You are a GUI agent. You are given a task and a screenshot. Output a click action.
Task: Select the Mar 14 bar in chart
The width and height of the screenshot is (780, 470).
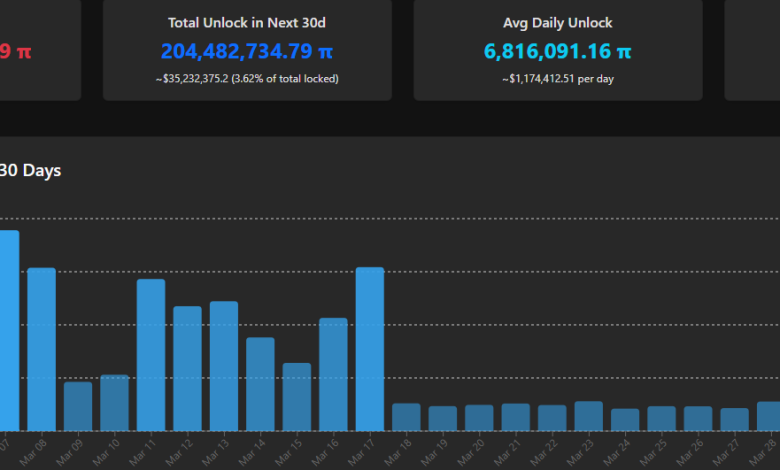[260, 384]
